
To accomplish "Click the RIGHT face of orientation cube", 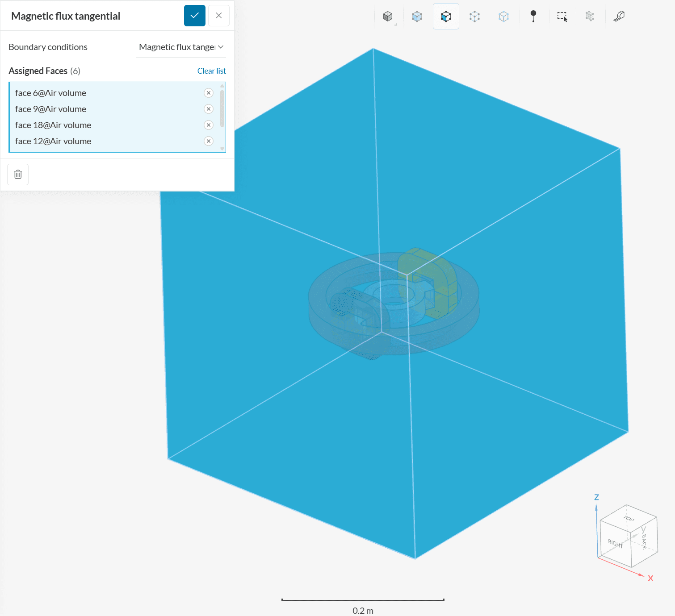I will point(615,543).
